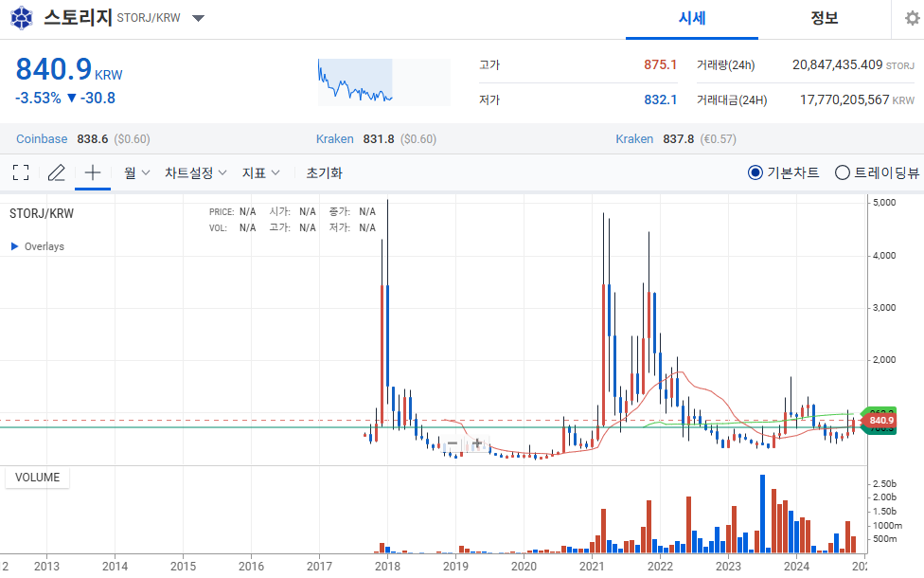Open the settings gear icon
The height and width of the screenshot is (578, 924).
pos(913,18)
